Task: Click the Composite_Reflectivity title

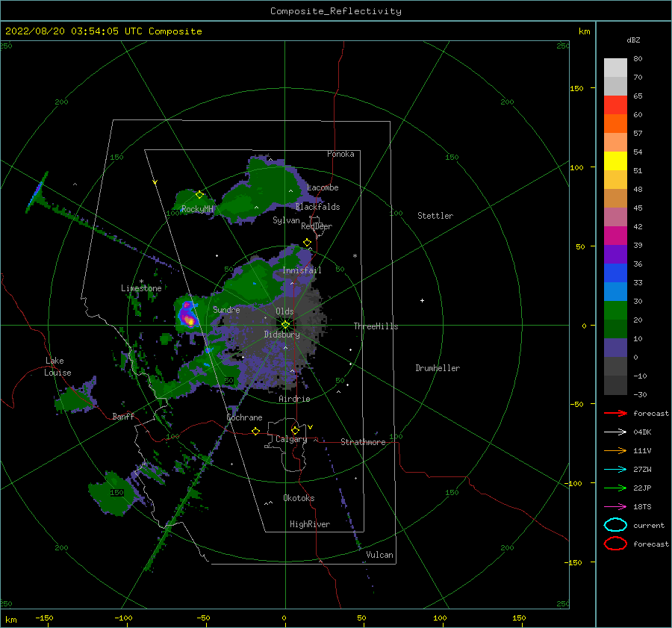Action: (335, 11)
